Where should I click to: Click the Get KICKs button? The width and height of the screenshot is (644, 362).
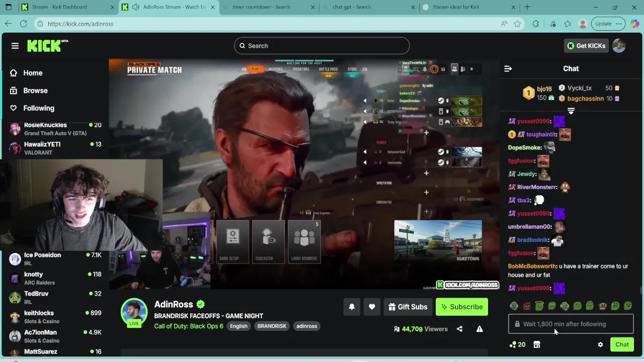coord(586,46)
